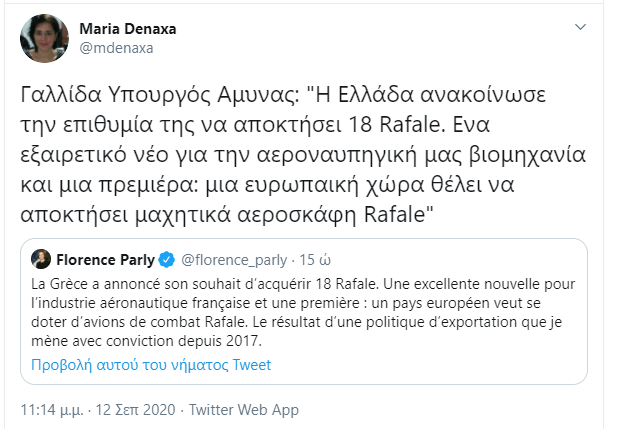Open Florence Parly's name in quoted tweet
Screen dimensions: 618x429
click(x=105, y=261)
